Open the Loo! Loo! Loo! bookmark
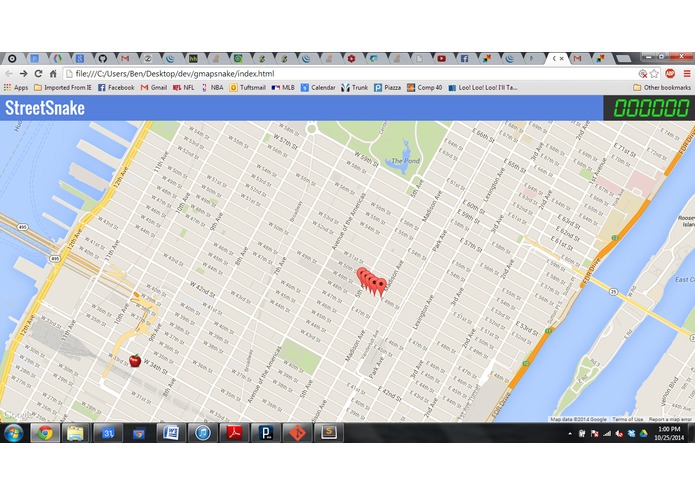Image resolution: width=695 pixels, height=494 pixels. (483, 88)
